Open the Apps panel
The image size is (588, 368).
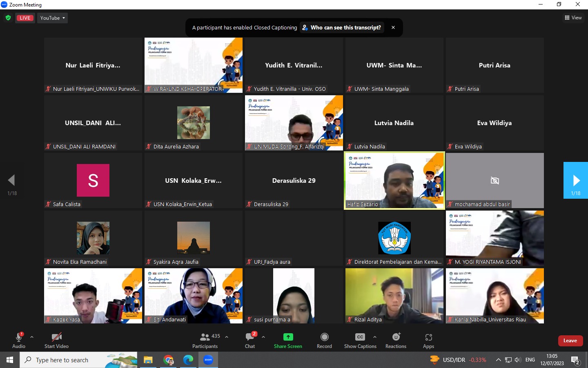(x=428, y=340)
